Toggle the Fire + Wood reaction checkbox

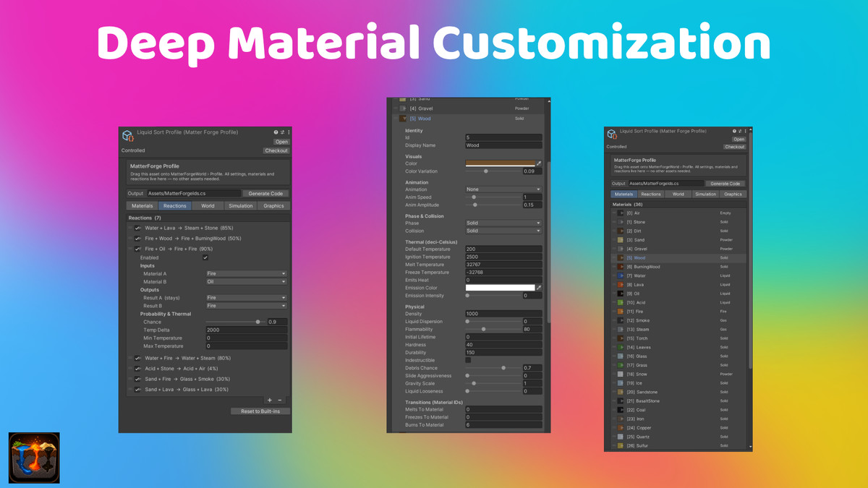coord(137,238)
